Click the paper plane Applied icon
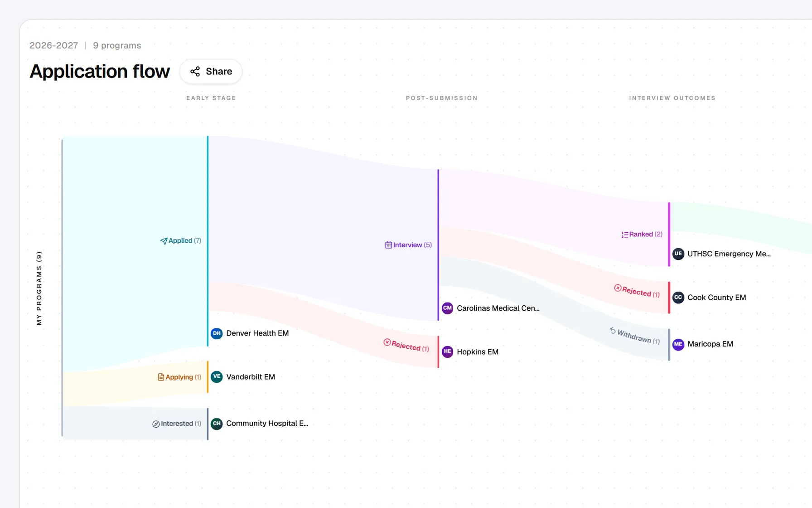Viewport: 812px width, 508px height. point(164,241)
